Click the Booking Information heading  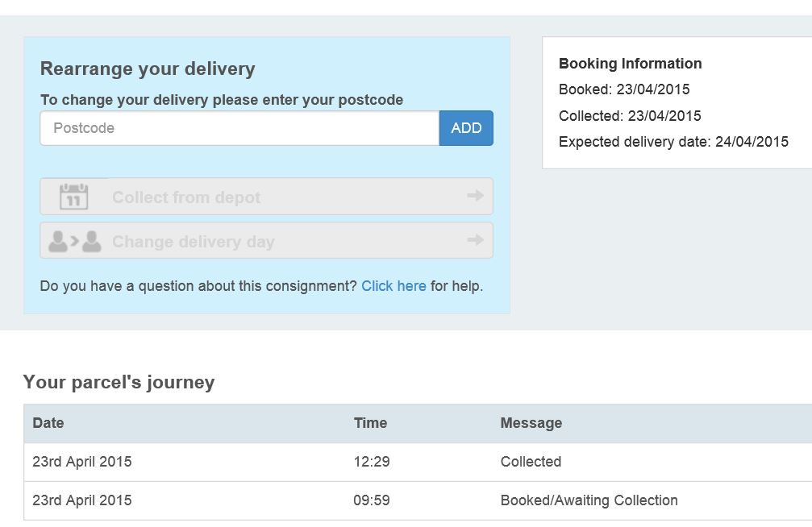pos(631,64)
